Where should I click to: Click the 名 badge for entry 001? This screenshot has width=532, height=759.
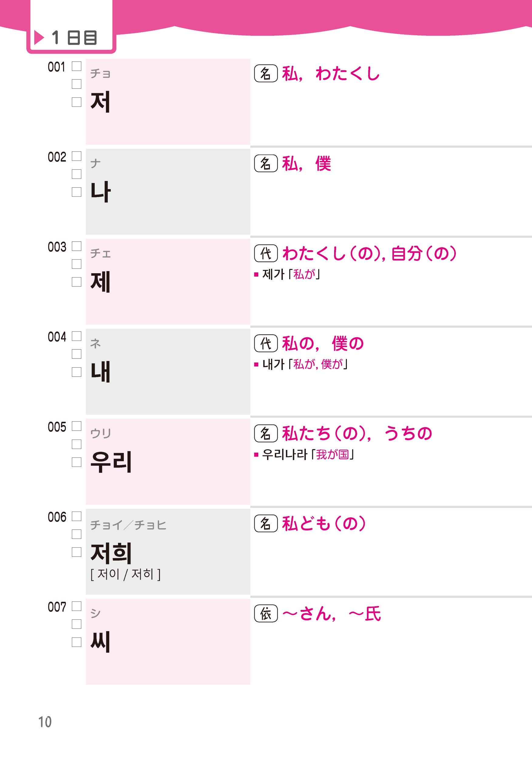266,73
